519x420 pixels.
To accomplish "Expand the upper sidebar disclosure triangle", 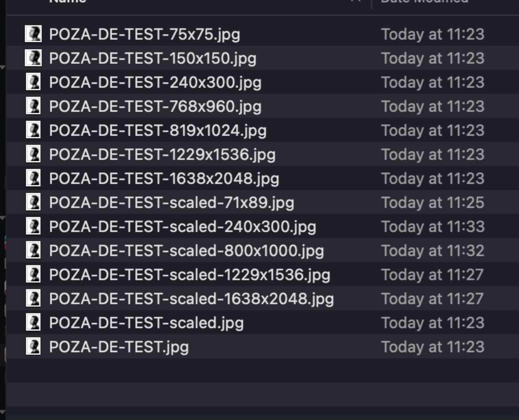I will 4,66.
